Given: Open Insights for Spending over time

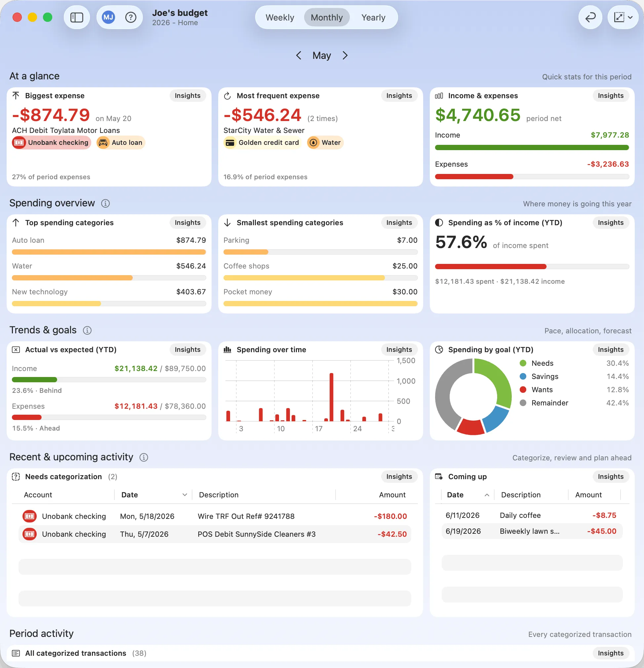Looking at the screenshot, I should (399, 350).
